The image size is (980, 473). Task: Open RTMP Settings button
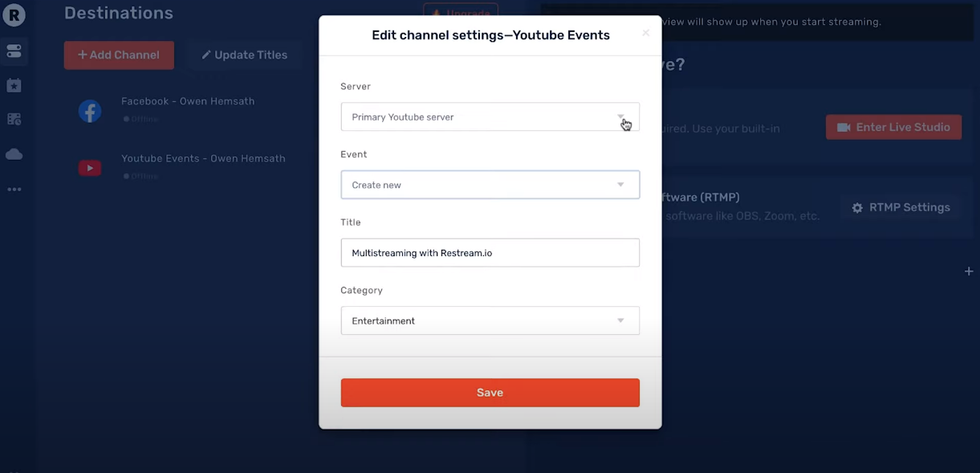tap(901, 207)
